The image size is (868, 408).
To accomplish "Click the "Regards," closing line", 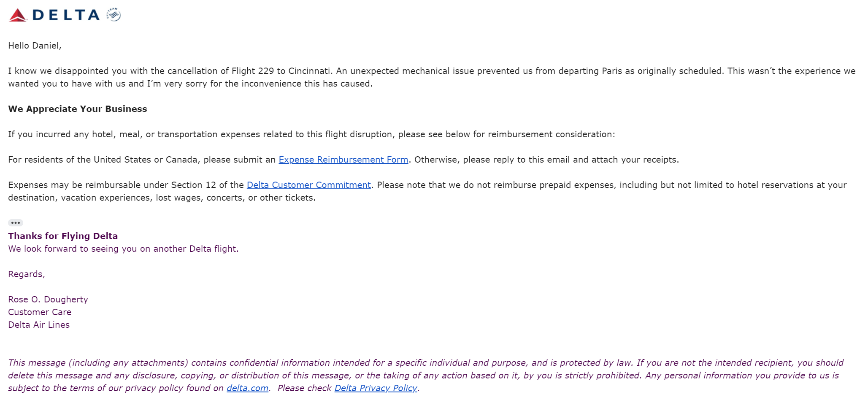I will click(x=27, y=274).
